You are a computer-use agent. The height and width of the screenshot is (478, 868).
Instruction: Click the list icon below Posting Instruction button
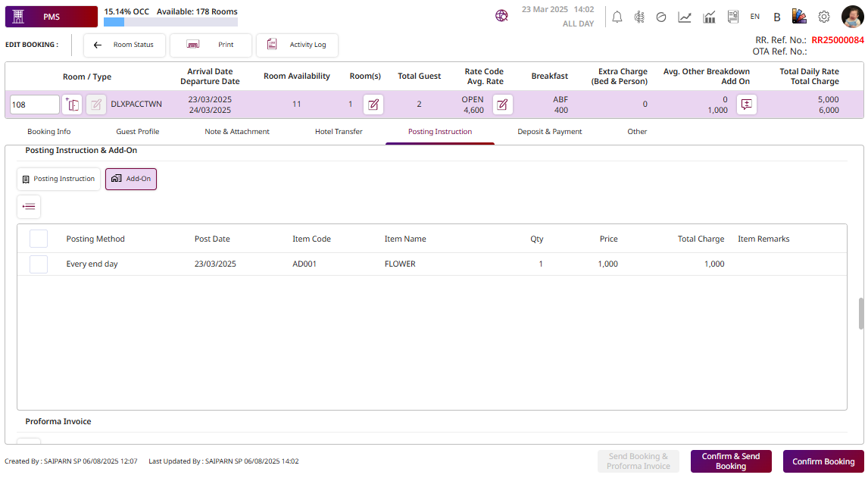click(29, 206)
